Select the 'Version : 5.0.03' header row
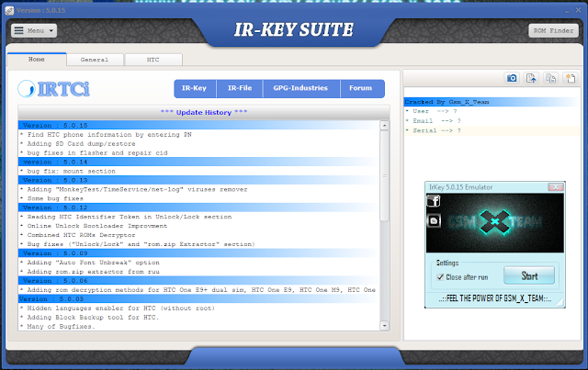Image resolution: width=588 pixels, height=370 pixels. [x=198, y=299]
